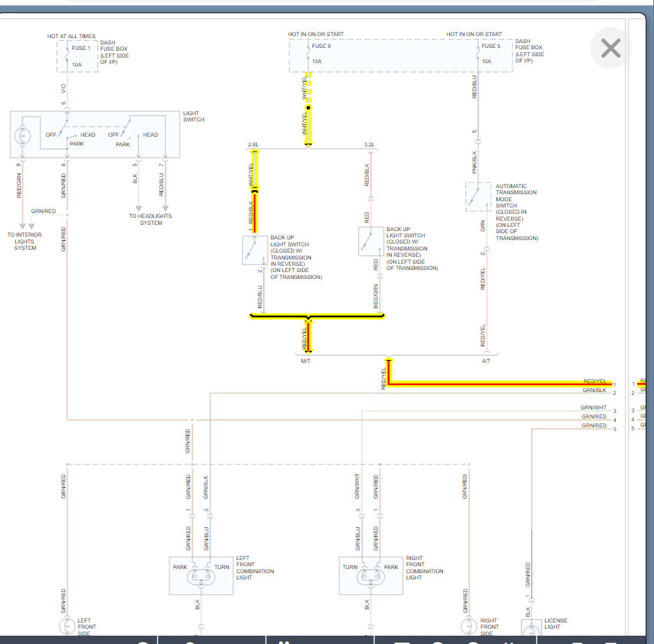This screenshot has width=654, height=644.
Task: Click the "HOT AT ALL TIMES" label
Action: pos(71,36)
